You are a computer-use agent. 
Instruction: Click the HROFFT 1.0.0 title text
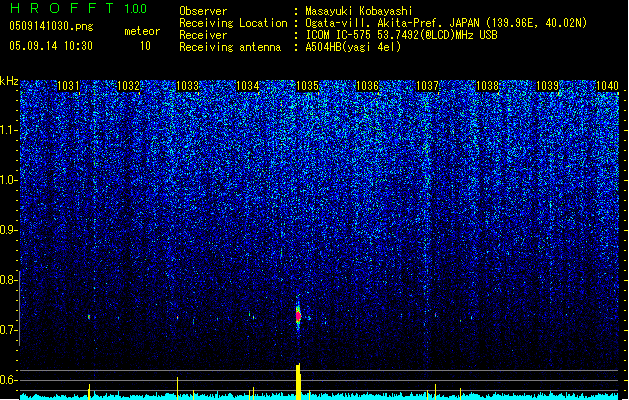(79, 8)
